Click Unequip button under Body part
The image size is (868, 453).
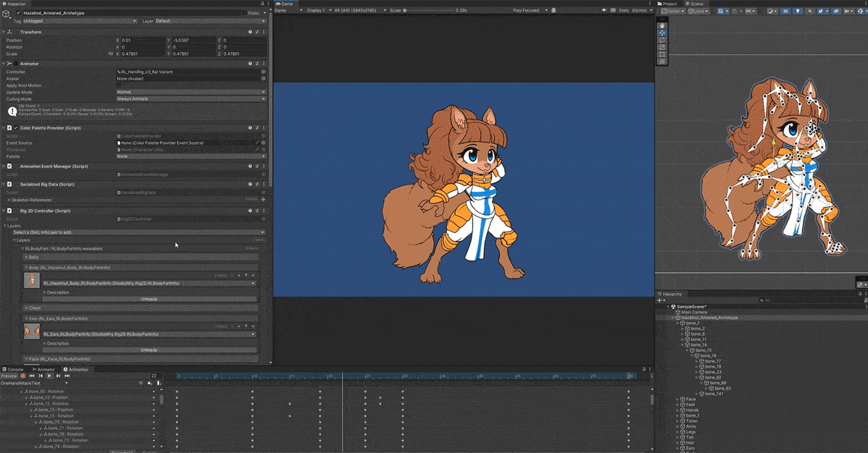[x=149, y=298]
